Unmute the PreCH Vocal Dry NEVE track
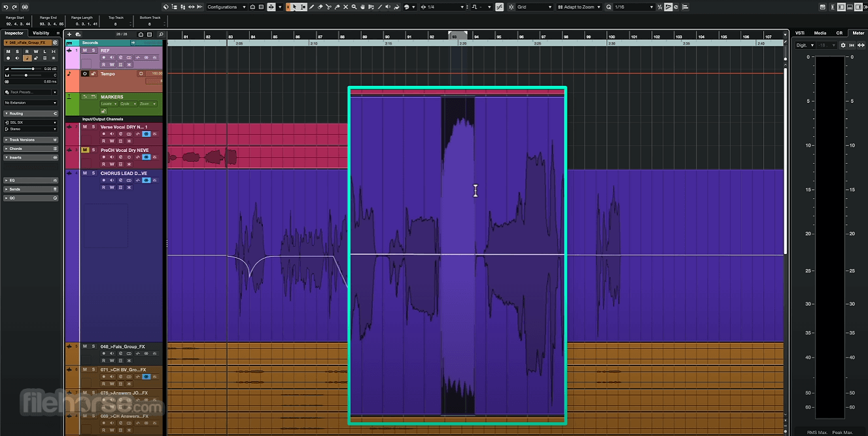This screenshot has height=436, width=868. coord(85,150)
